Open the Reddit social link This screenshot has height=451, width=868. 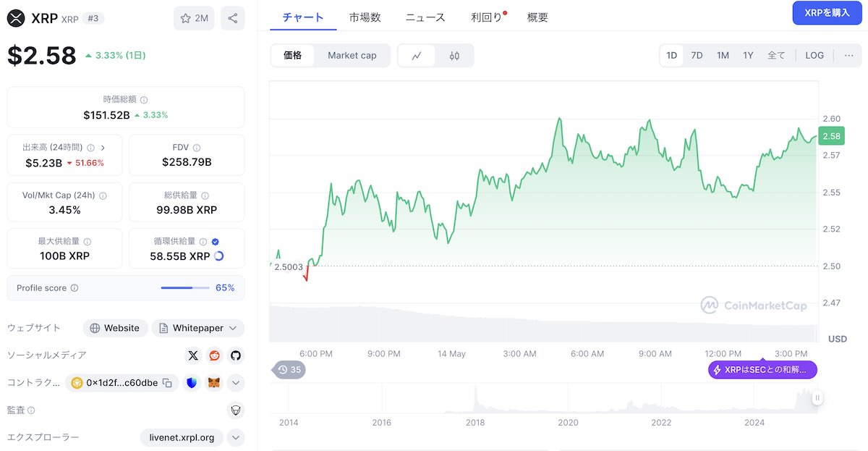214,355
